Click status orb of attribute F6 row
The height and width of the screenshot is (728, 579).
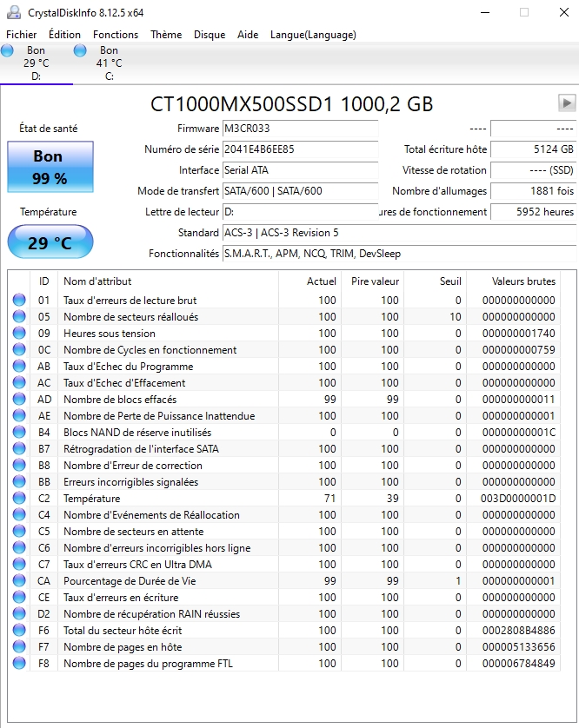[19, 630]
